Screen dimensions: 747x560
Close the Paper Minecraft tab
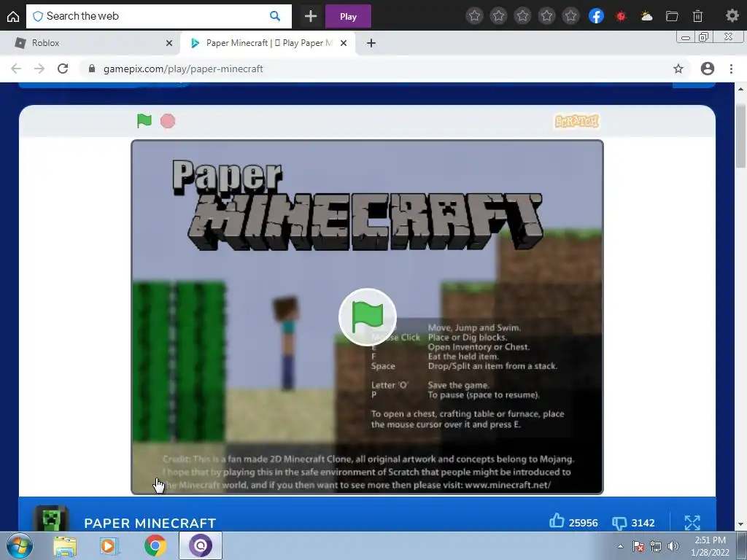(x=344, y=43)
